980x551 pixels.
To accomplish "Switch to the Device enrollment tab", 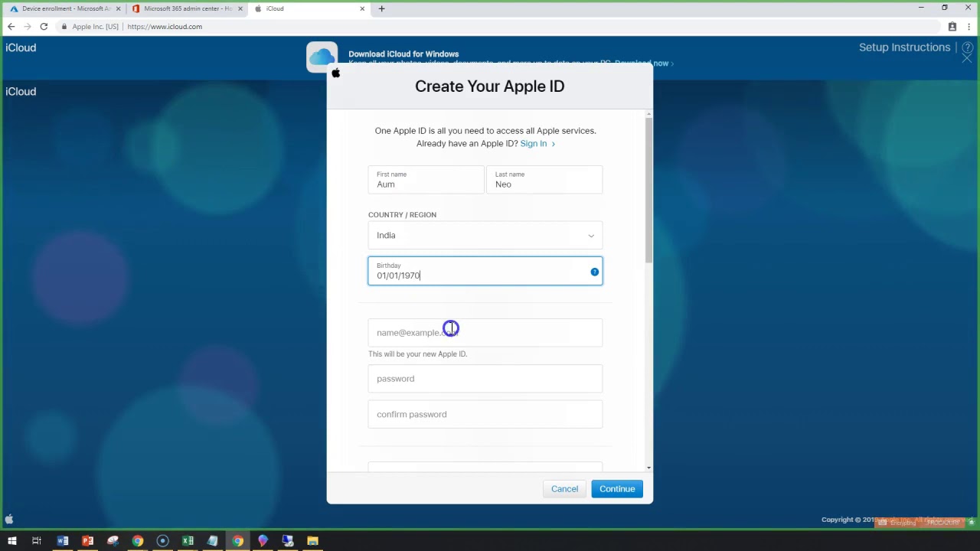I will pos(64,8).
